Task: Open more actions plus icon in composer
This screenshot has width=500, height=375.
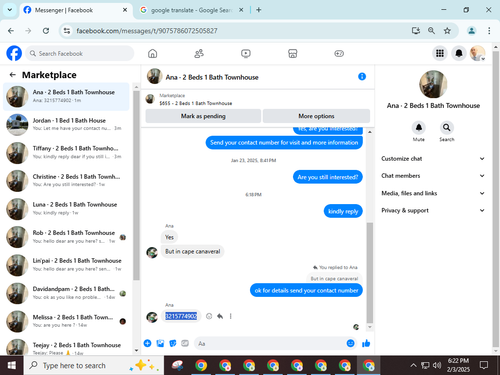Action: [147, 343]
